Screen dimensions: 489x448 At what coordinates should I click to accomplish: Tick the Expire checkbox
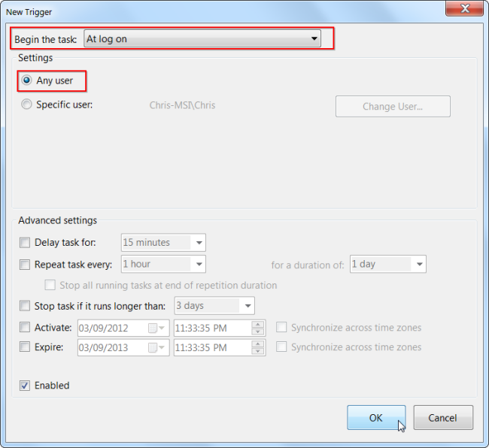click(25, 347)
